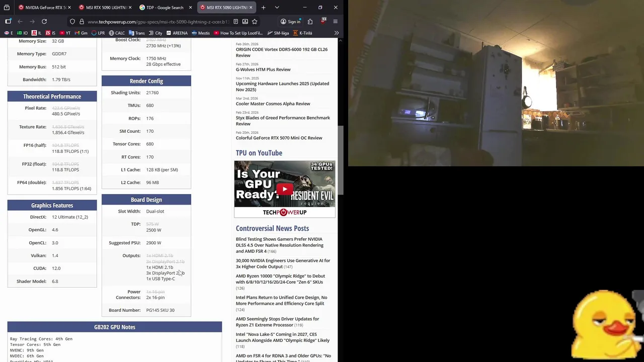Open the IS bookmark
Image resolution: width=644 pixels, height=362 pixels.
(51, 33)
